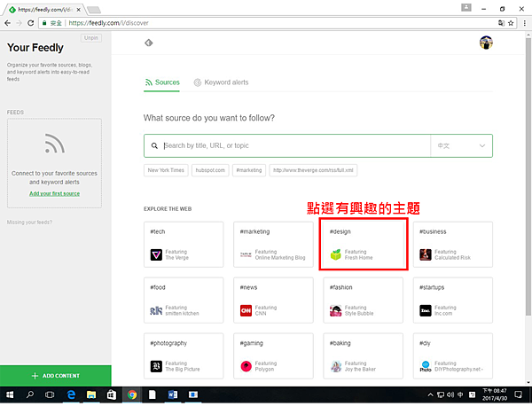
Task: Click the Calculated Risk icon
Action: pyautogui.click(x=426, y=254)
